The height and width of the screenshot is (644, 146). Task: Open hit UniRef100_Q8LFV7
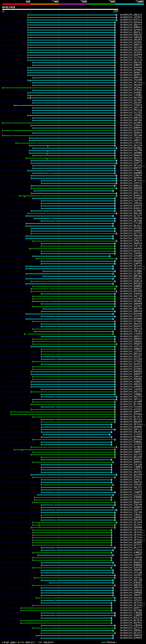(131, 25)
